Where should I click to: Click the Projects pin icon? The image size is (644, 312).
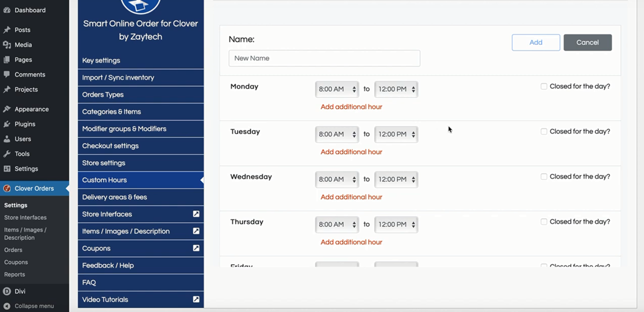point(6,89)
